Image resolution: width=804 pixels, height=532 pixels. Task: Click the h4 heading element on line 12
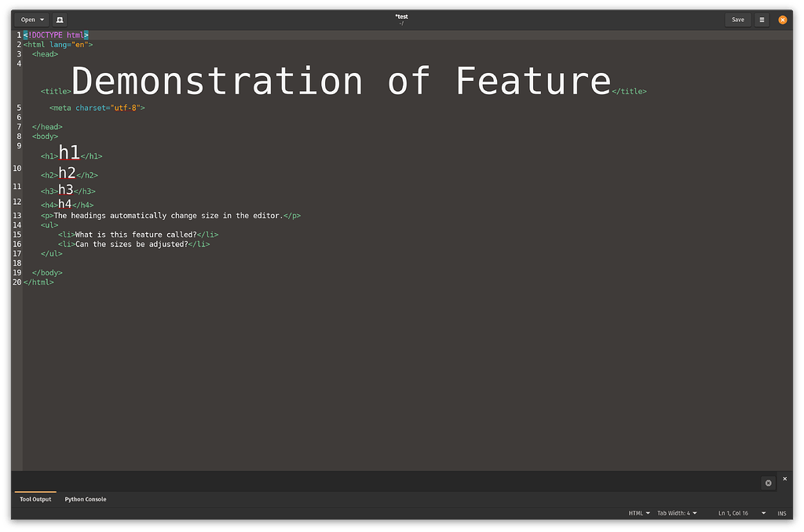click(64, 202)
